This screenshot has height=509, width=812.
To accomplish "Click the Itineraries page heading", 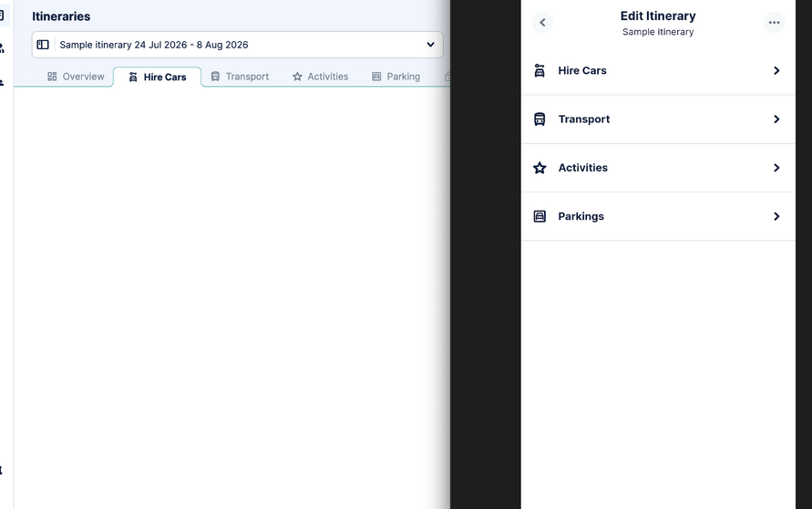I will pyautogui.click(x=61, y=16).
